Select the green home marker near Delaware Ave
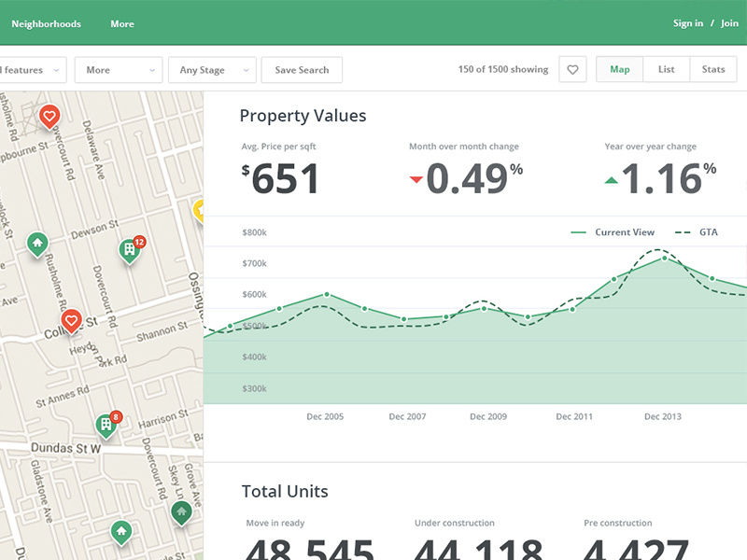The width and height of the screenshot is (747, 560). click(37, 245)
